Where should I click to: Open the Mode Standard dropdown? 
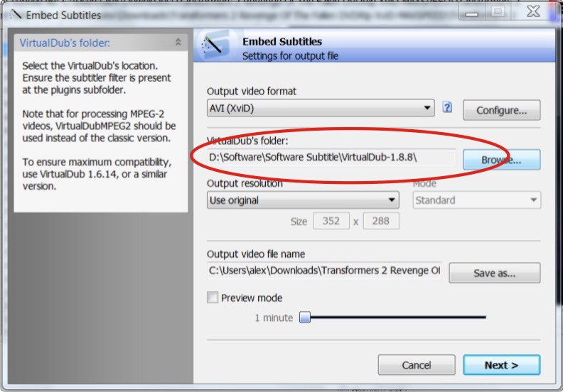tap(476, 200)
